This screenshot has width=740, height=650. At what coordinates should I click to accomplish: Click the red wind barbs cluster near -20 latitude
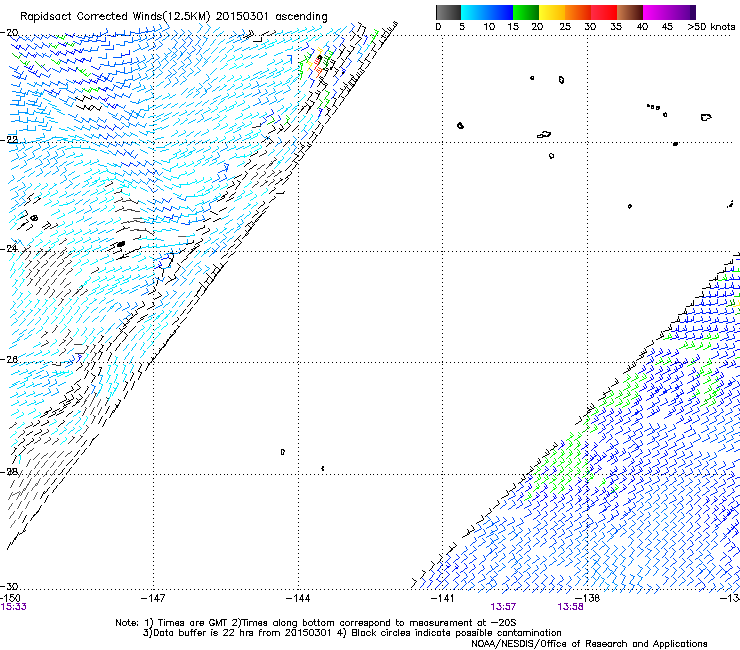tap(318, 66)
